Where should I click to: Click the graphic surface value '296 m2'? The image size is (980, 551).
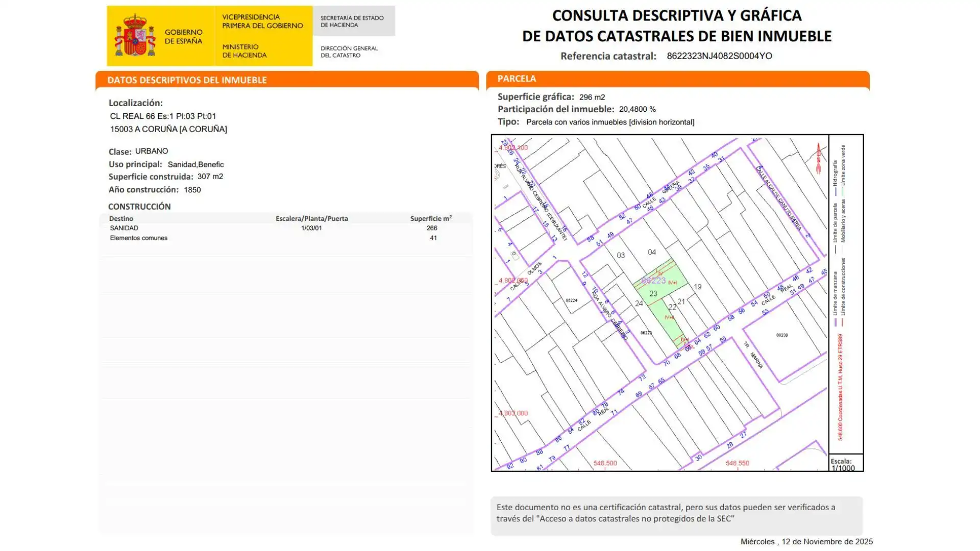point(592,97)
